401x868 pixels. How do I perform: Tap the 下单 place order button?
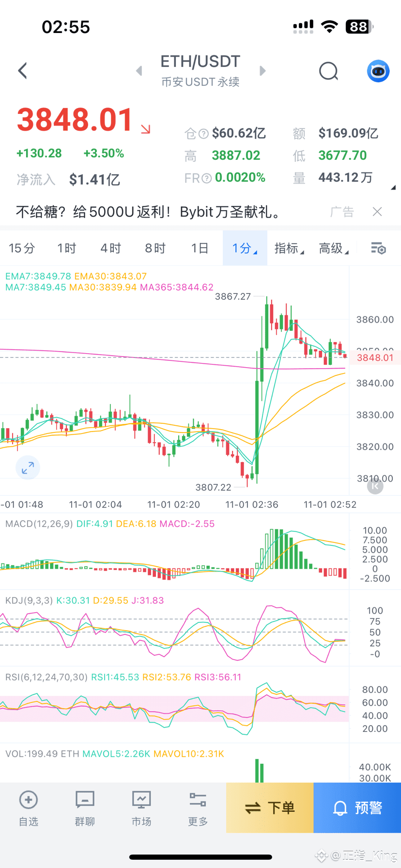[270, 807]
